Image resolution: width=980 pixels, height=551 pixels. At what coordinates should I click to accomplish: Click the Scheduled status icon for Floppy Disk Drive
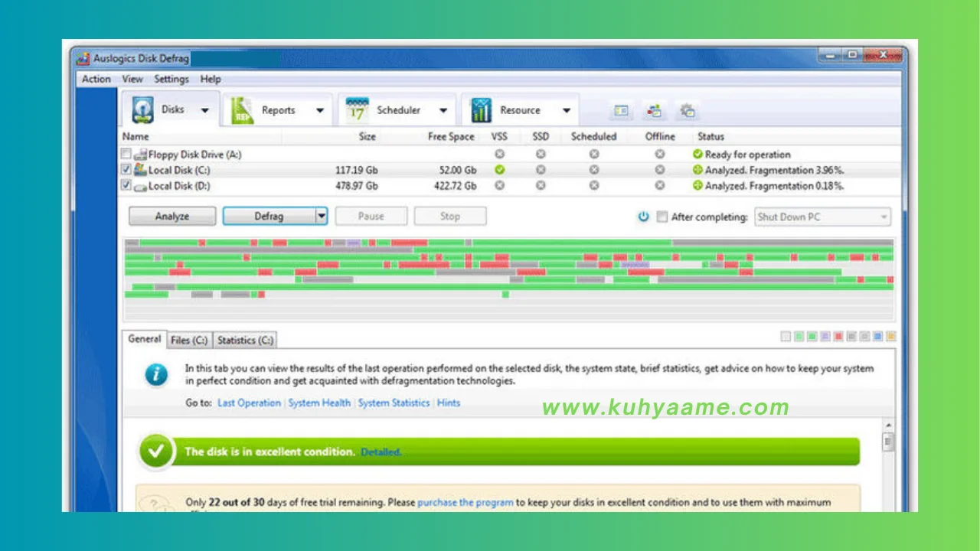click(594, 155)
